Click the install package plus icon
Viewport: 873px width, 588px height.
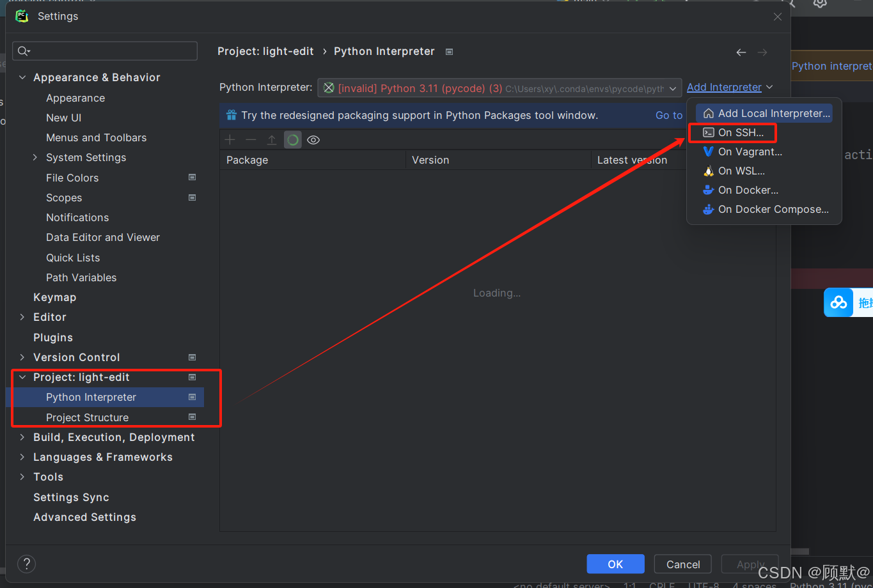[230, 140]
